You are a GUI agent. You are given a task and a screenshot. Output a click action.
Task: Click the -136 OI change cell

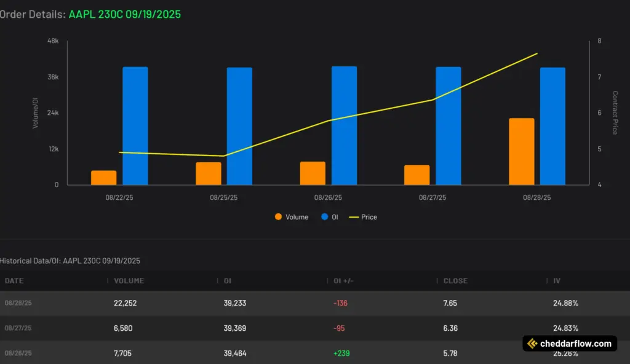click(x=340, y=303)
